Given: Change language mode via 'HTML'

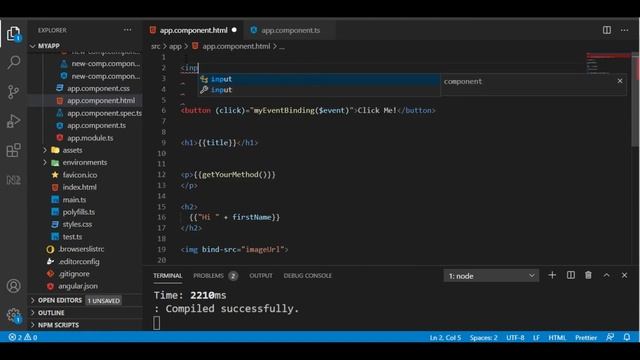Looking at the screenshot, I should tap(557, 338).
